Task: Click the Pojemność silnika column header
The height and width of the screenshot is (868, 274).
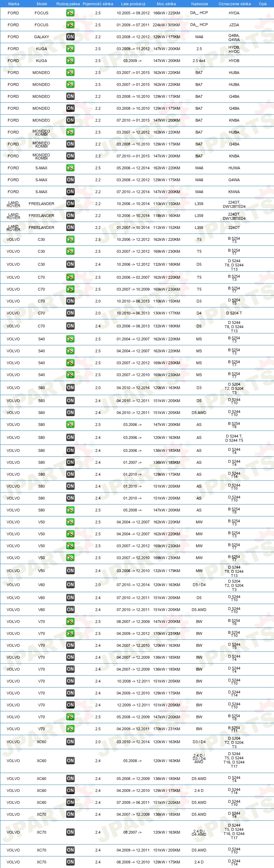Action: coord(98,4)
